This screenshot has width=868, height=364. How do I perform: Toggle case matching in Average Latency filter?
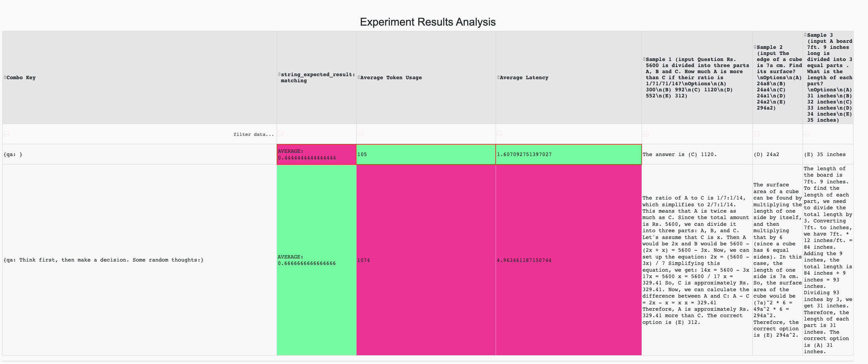(x=500, y=134)
